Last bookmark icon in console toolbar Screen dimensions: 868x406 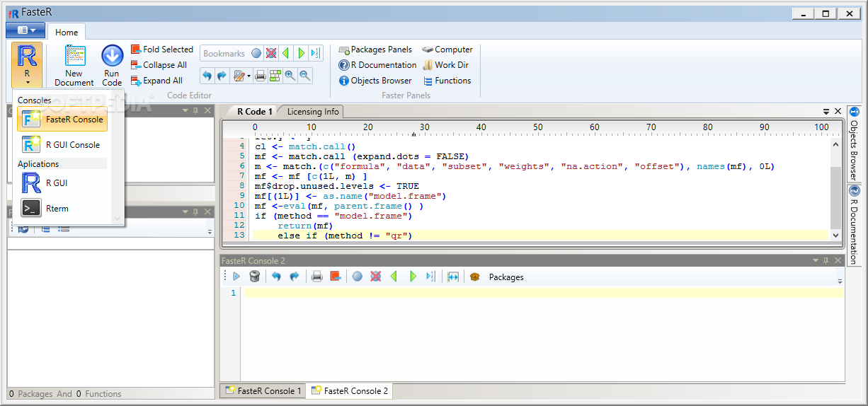pyautogui.click(x=430, y=277)
